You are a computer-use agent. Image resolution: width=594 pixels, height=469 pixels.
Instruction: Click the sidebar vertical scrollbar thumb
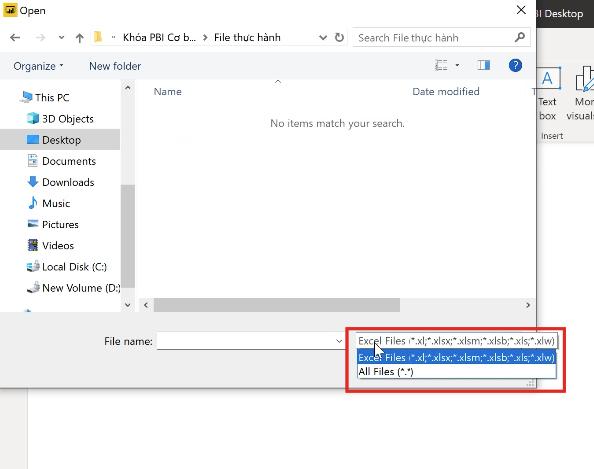tap(128, 236)
